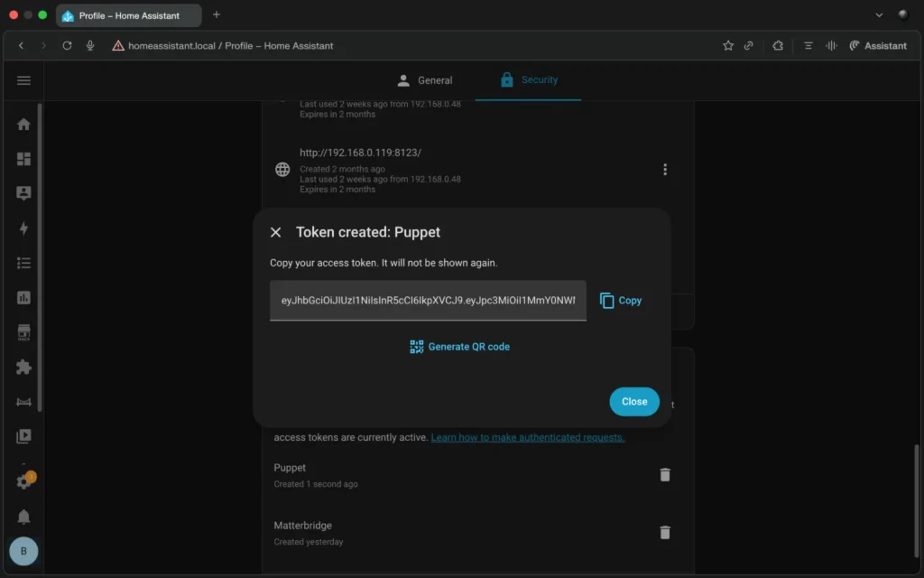Reload the Home Assistant page
The image size is (924, 578).
coord(67,45)
